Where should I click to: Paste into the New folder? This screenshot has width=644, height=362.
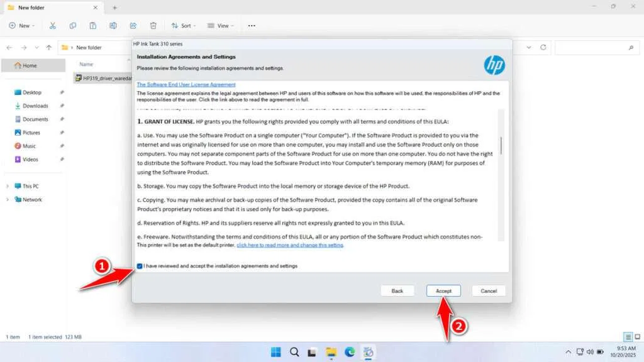[x=93, y=25]
